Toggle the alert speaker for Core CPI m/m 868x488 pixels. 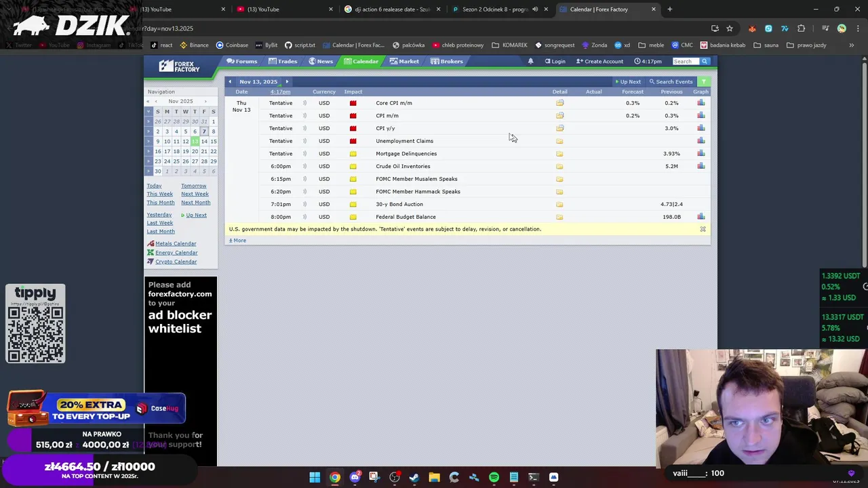(x=304, y=103)
